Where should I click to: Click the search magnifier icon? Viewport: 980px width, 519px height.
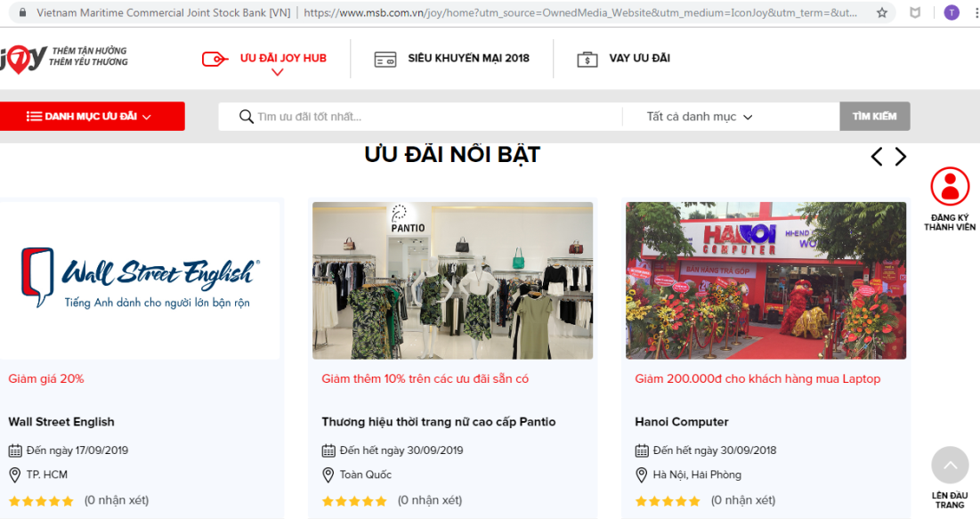247,117
